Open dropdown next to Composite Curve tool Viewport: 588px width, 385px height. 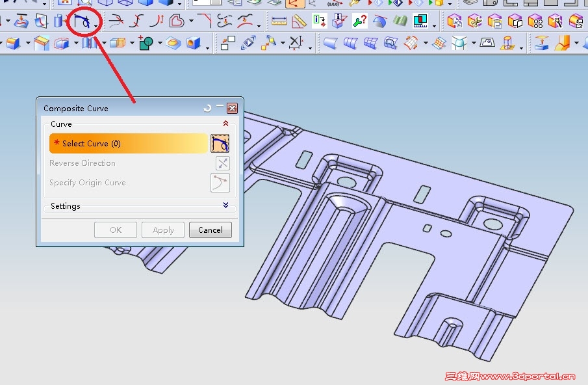click(x=96, y=25)
